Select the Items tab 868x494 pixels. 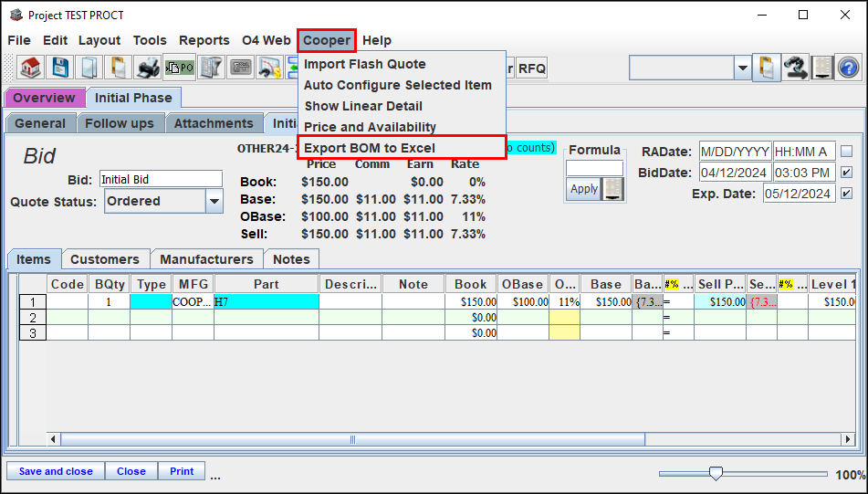tap(34, 259)
